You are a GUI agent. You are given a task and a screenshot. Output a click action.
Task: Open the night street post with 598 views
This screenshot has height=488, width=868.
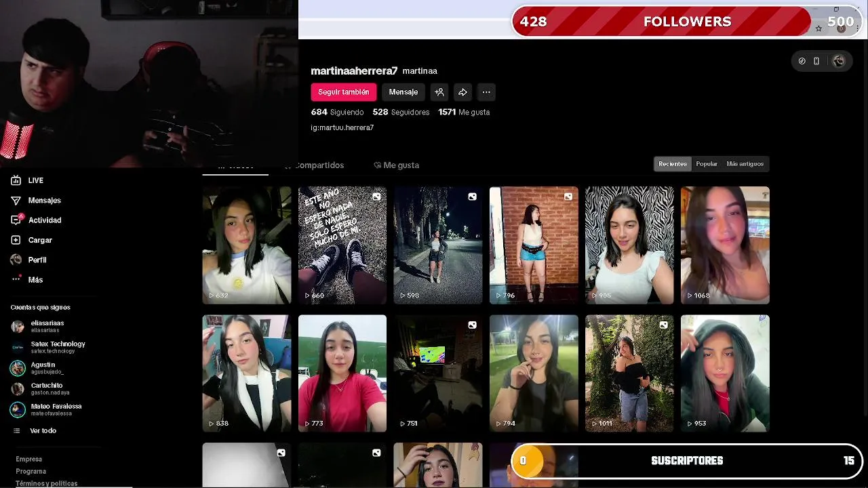click(x=438, y=245)
